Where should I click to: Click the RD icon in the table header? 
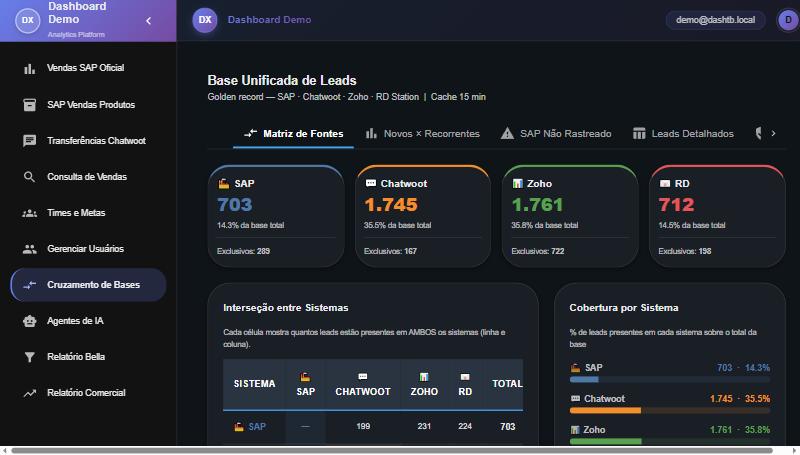(x=465, y=377)
